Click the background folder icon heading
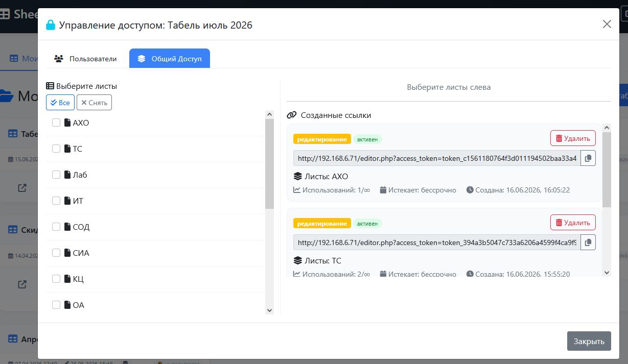This screenshot has height=364, width=628. click(x=7, y=95)
